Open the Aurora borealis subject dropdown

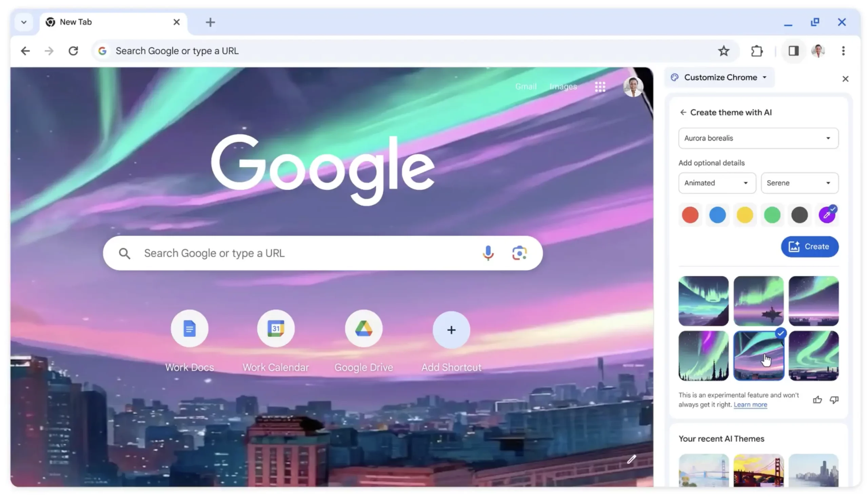(758, 138)
